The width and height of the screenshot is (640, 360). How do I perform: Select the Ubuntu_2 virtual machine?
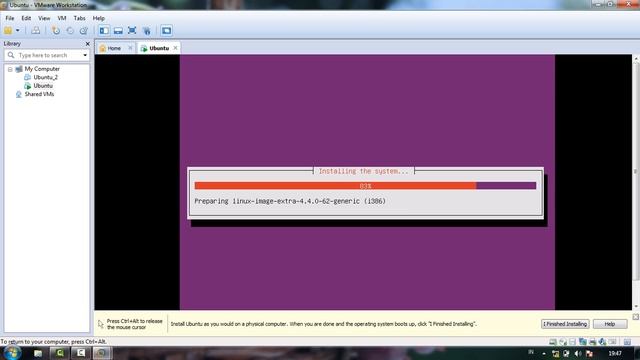(x=45, y=77)
